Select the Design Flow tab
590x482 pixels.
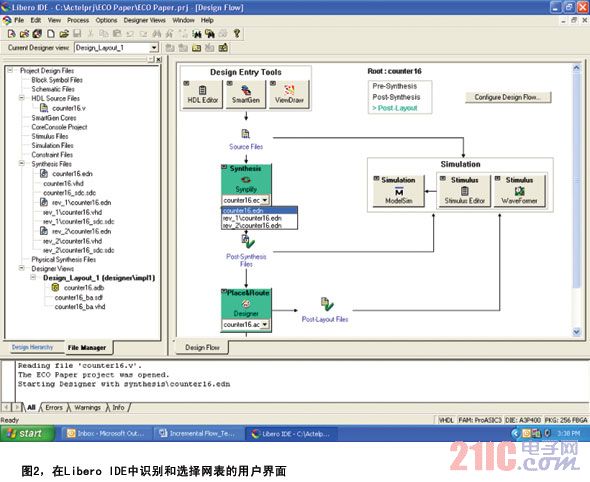[202, 348]
